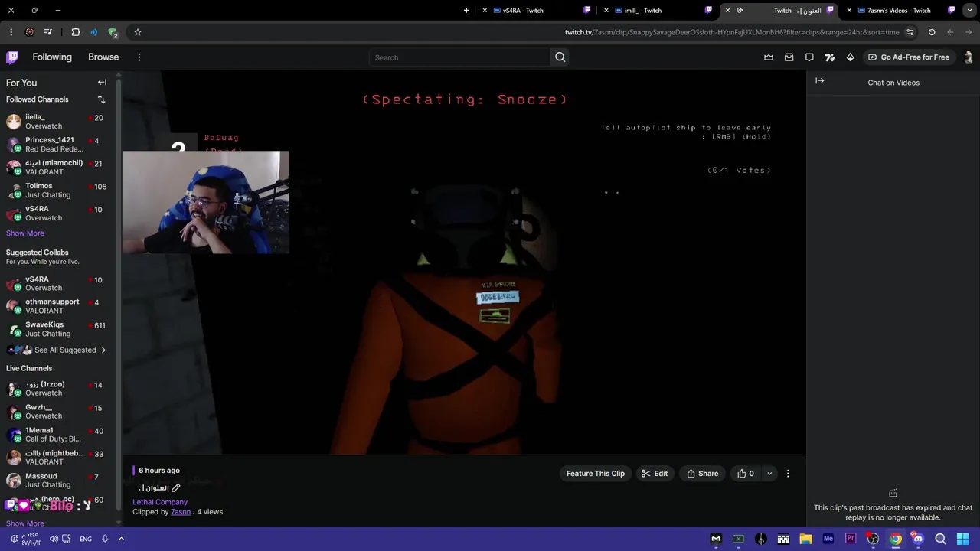980x551 pixels.
Task: Open the 7asnn clipper profile link
Action: 181,512
